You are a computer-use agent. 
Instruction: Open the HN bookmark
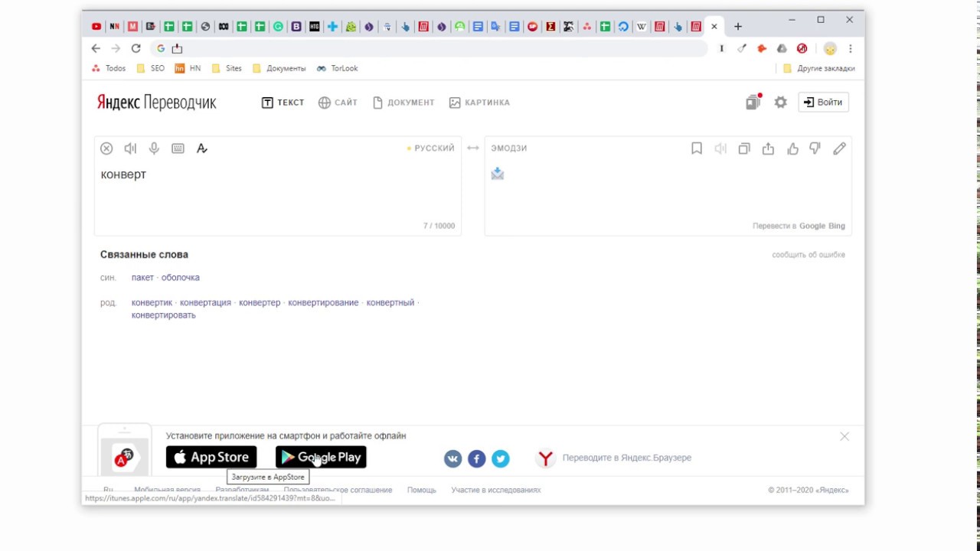[x=188, y=68]
